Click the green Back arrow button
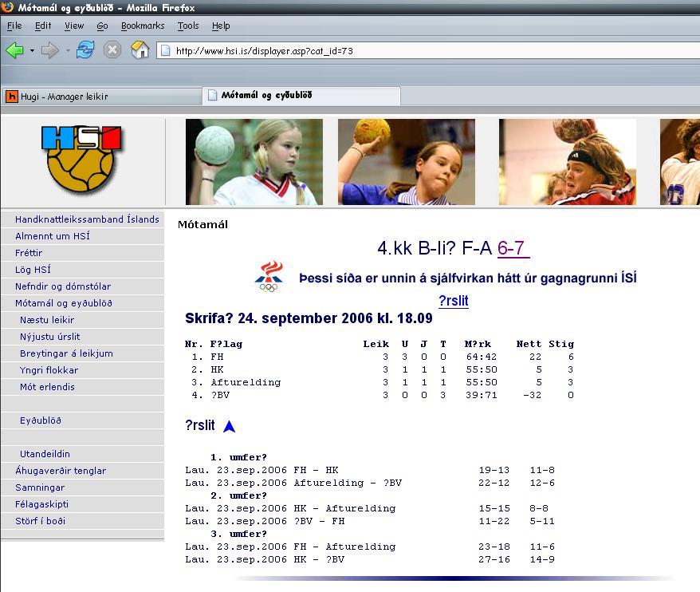700x592 pixels. [x=14, y=50]
